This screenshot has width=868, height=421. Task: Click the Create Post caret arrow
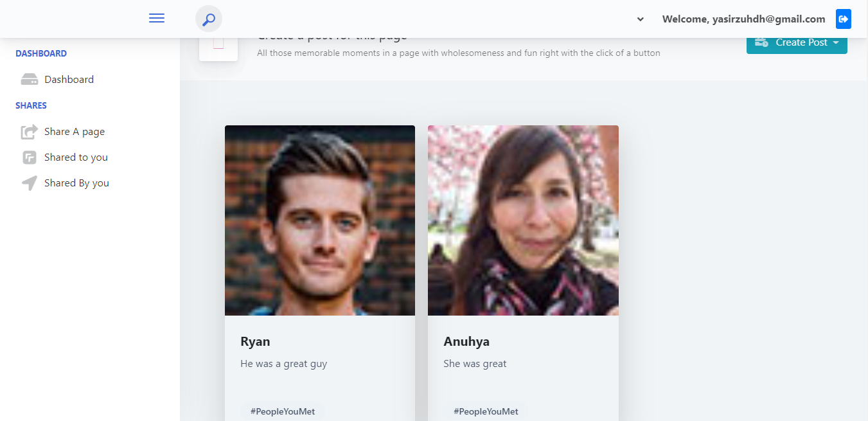point(836,42)
